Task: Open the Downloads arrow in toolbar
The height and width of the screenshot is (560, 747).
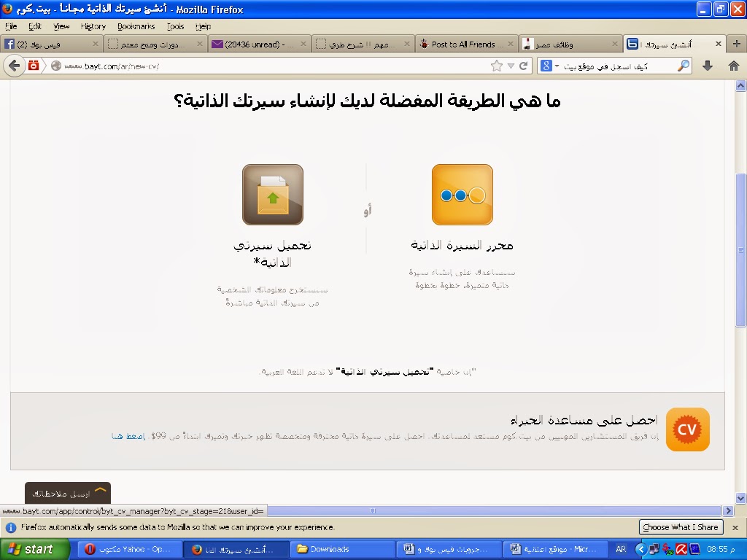Action: [708, 66]
